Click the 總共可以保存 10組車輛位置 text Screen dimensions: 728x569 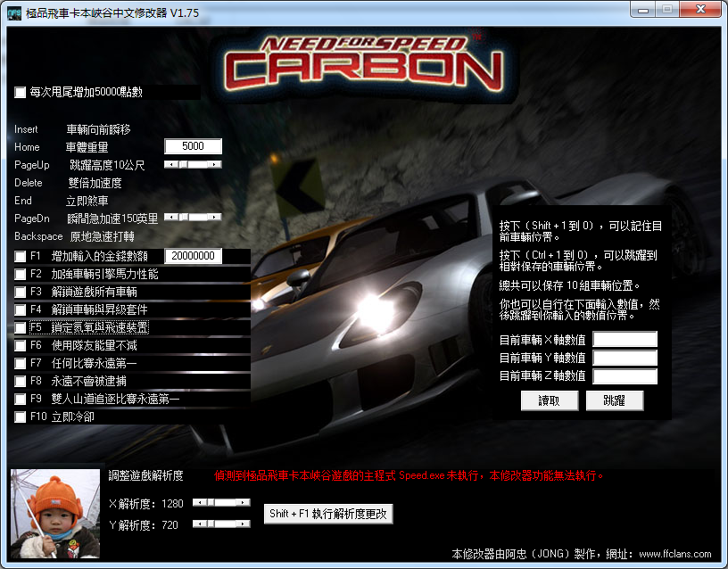[x=570, y=285]
